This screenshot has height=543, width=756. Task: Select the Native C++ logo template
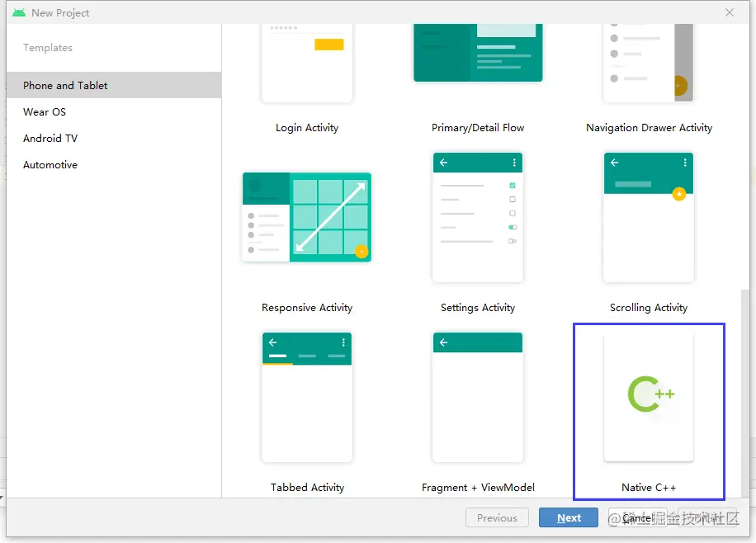(649, 397)
